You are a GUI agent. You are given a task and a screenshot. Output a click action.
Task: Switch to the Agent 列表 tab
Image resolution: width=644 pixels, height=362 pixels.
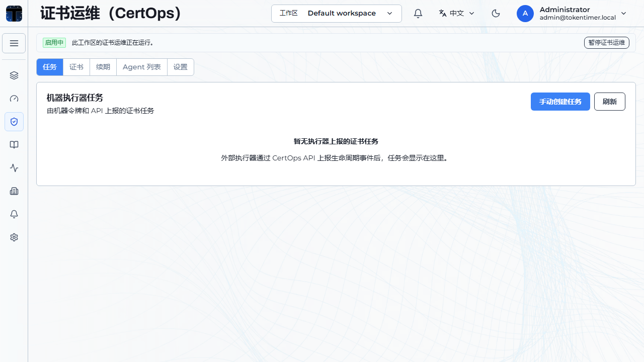click(142, 67)
